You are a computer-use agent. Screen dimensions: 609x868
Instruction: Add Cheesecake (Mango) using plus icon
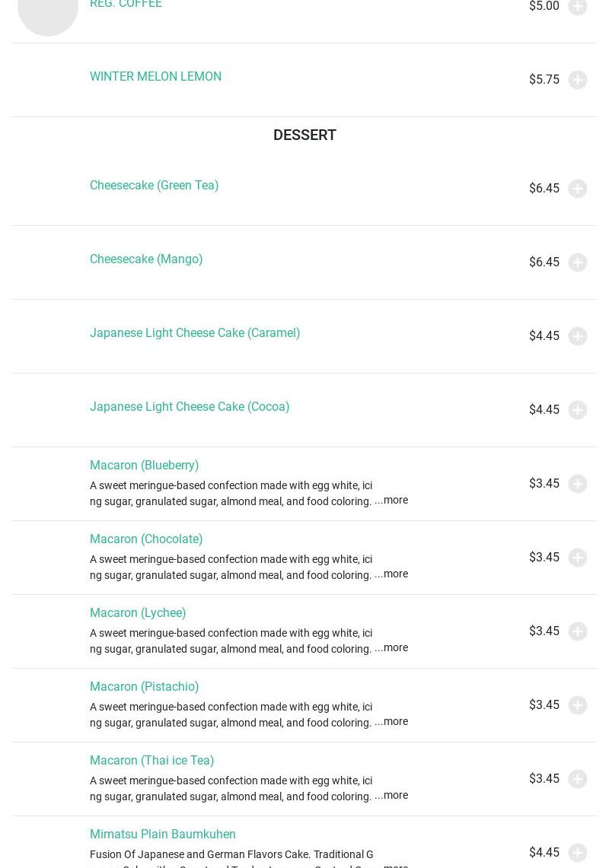click(x=577, y=262)
